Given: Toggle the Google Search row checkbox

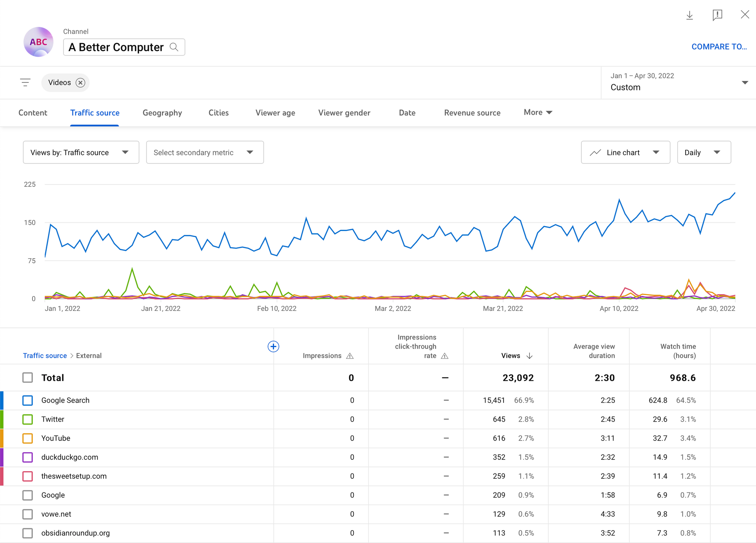Looking at the screenshot, I should (28, 400).
